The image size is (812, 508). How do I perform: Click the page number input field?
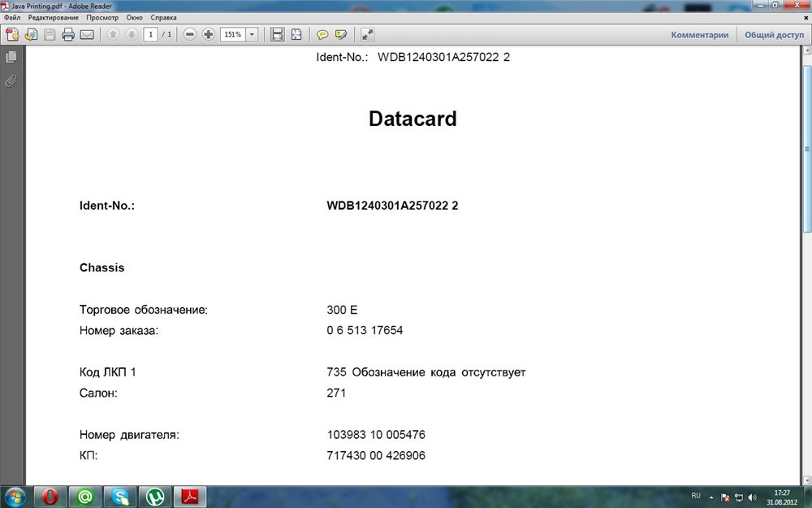[151, 34]
